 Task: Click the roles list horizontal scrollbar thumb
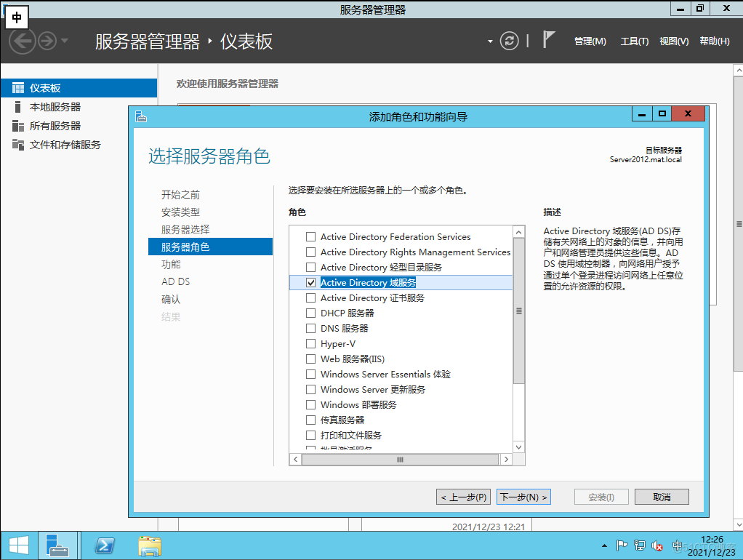pyautogui.click(x=401, y=459)
